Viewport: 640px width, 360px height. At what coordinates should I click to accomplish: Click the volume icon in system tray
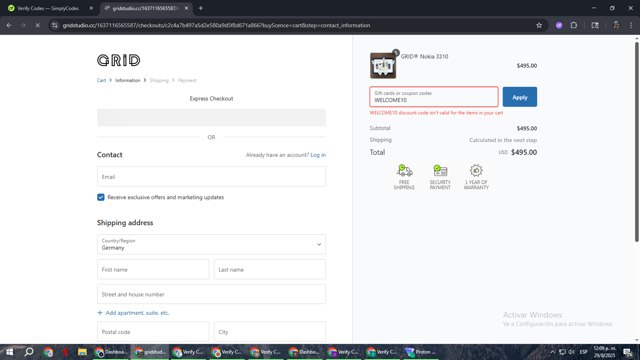[x=571, y=352]
